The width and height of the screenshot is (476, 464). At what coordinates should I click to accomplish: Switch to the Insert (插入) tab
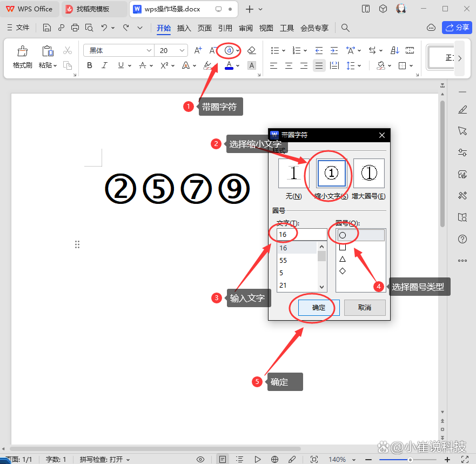click(184, 28)
